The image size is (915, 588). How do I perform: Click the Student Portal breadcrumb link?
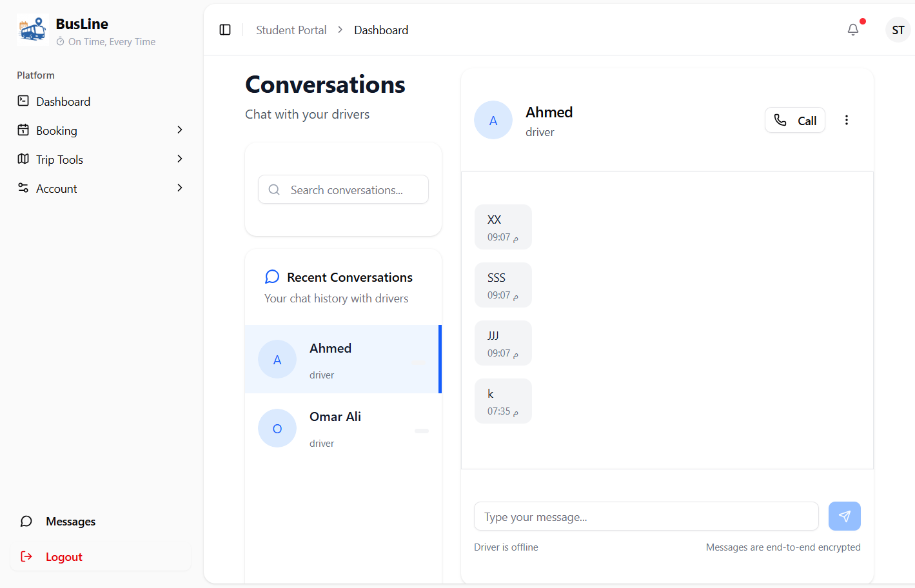click(291, 30)
